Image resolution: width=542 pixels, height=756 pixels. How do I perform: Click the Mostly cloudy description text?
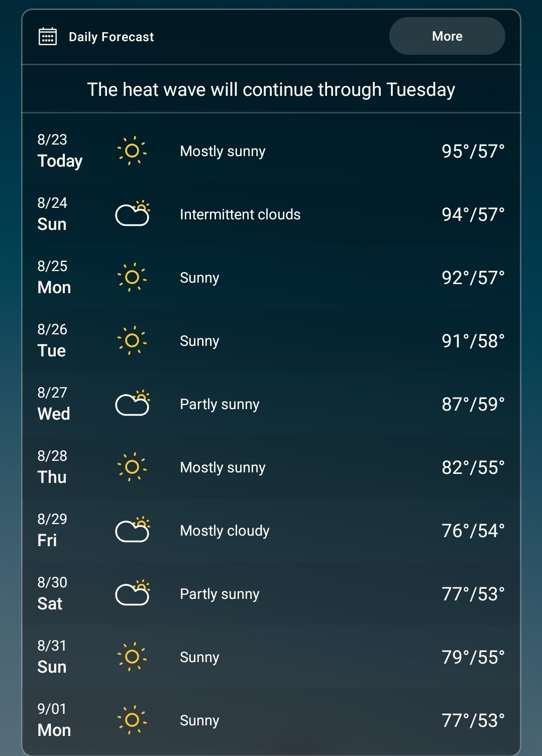pyautogui.click(x=225, y=531)
